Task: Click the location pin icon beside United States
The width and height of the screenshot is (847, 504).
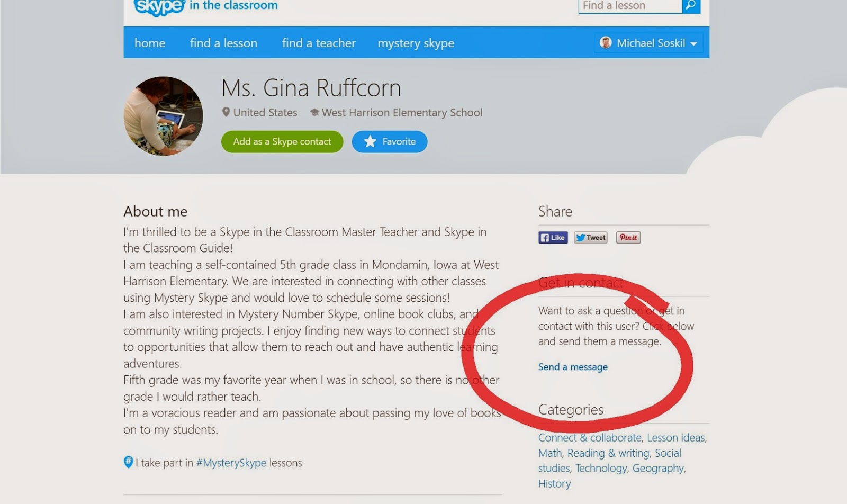Action: tap(226, 112)
